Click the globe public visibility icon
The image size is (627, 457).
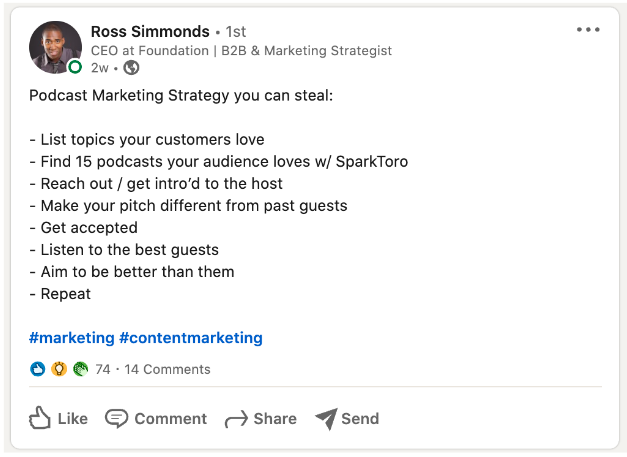pos(131,68)
